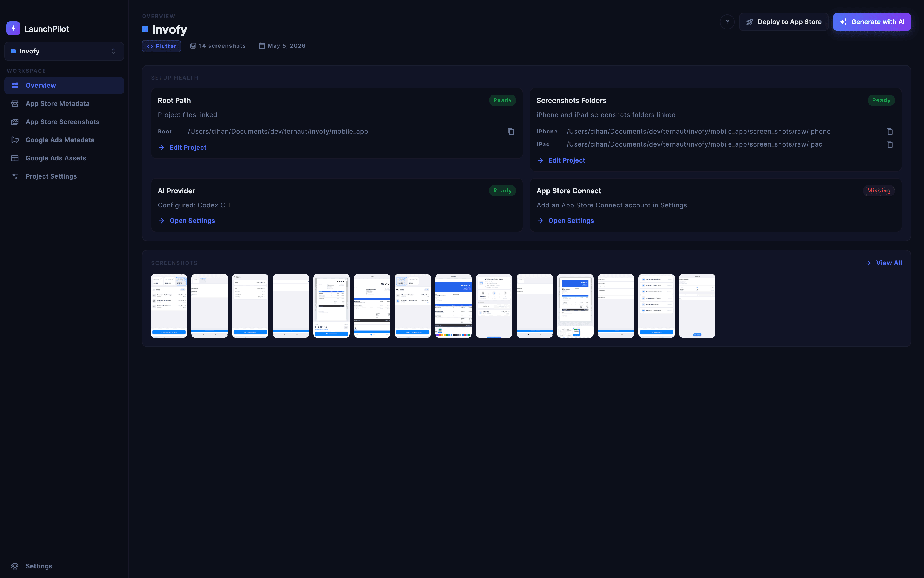The image size is (924, 578).
Task: Open the third screenshot thumbnail with totals
Action: [x=250, y=306]
